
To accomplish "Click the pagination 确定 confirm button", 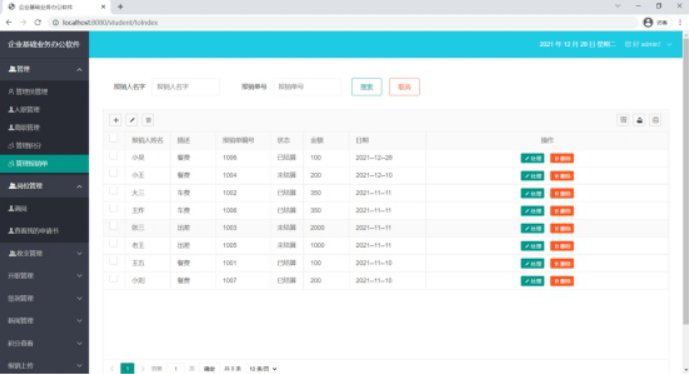I will 209,369.
